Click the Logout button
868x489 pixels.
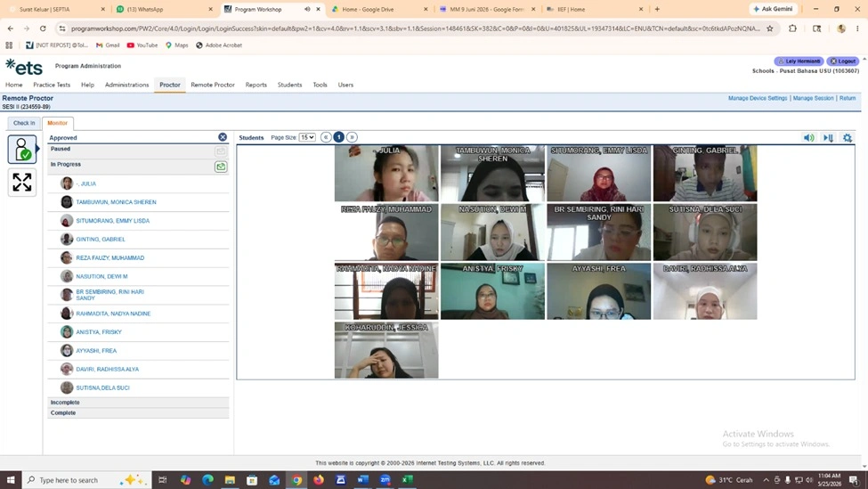[x=843, y=61]
